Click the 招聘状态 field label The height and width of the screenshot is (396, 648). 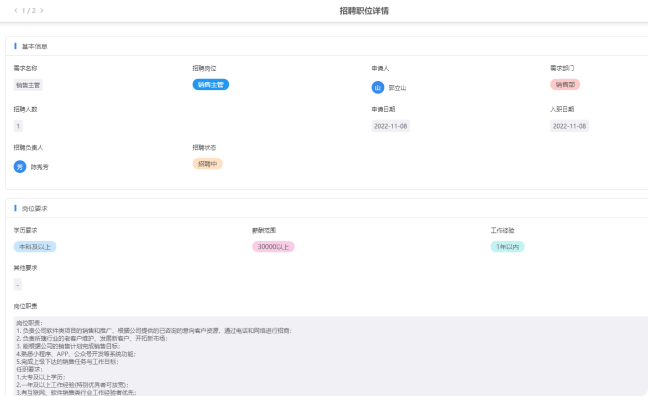tap(204, 148)
